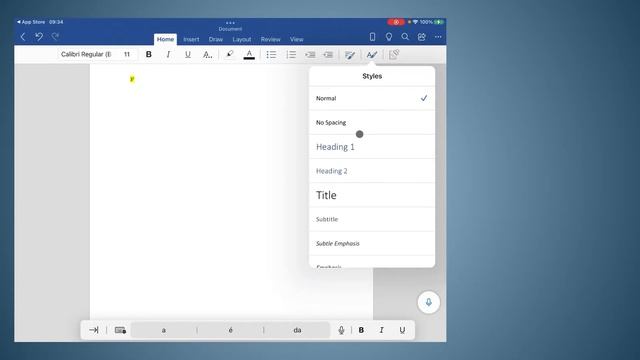Screen dimensions: 640x360
Task: Toggle Bold in the keyboard bar
Action: tap(361, 330)
